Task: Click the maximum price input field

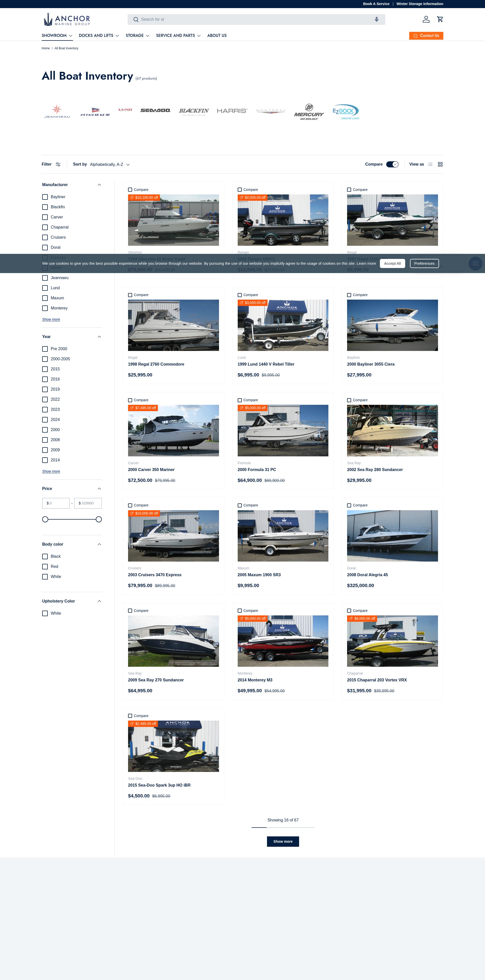Action: [88, 503]
